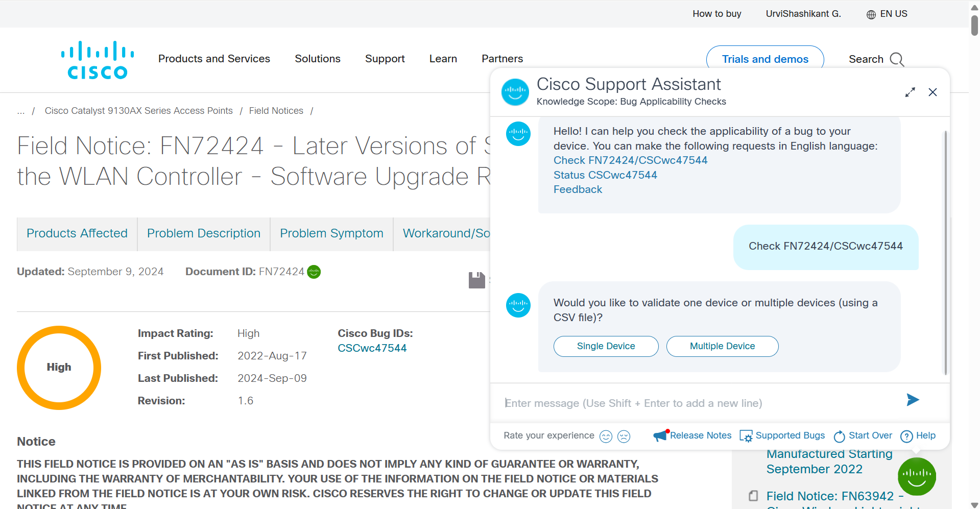Viewport: 980px width, 509px height.
Task: Send the message with the arrow icon
Action: tap(913, 400)
